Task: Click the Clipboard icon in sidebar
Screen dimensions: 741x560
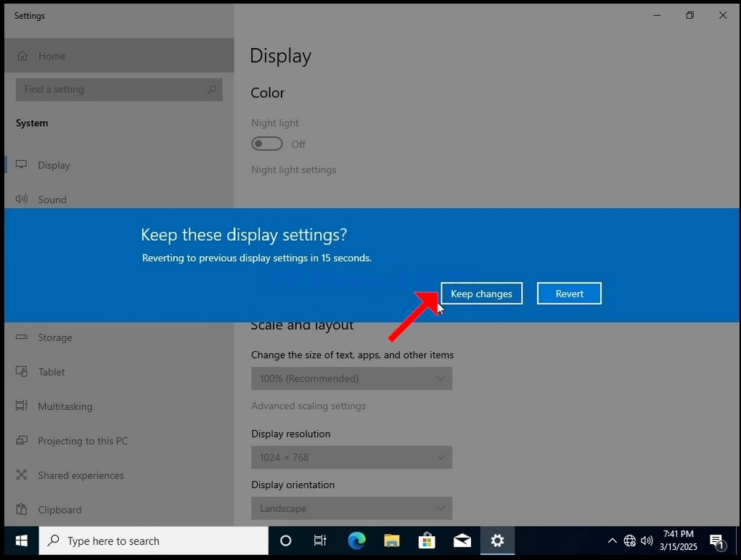Action: click(x=21, y=509)
